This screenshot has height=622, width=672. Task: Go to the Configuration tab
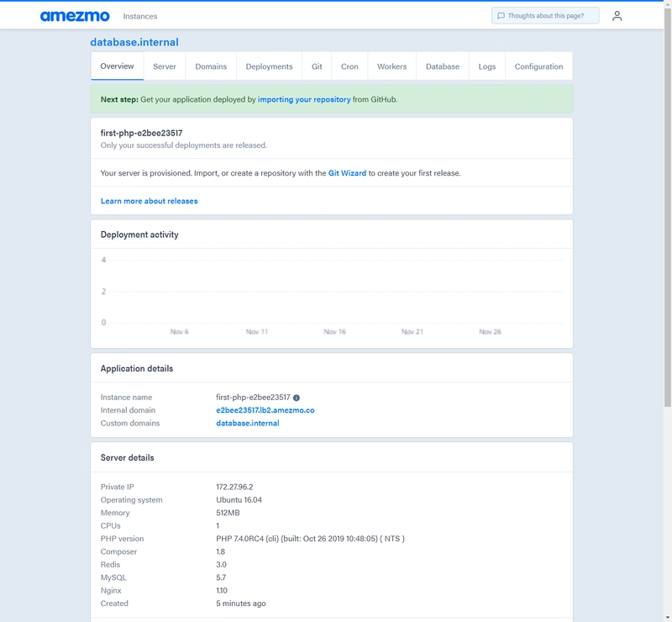pos(538,66)
